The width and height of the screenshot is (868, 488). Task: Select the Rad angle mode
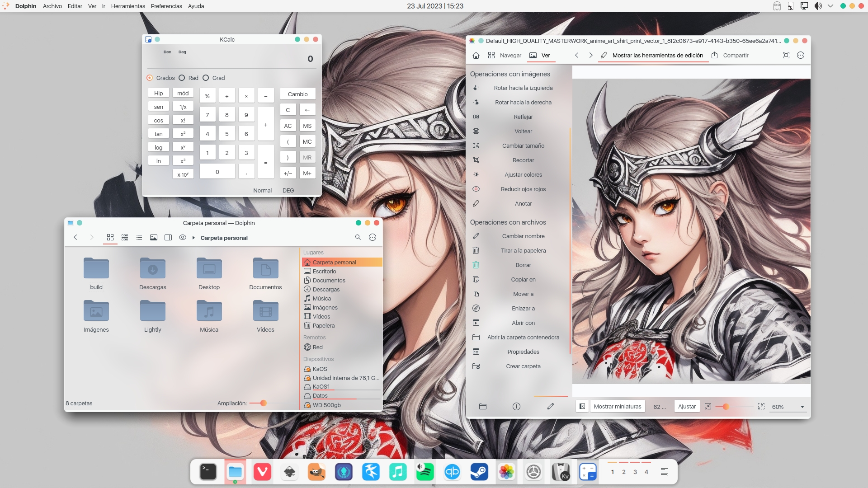point(182,78)
